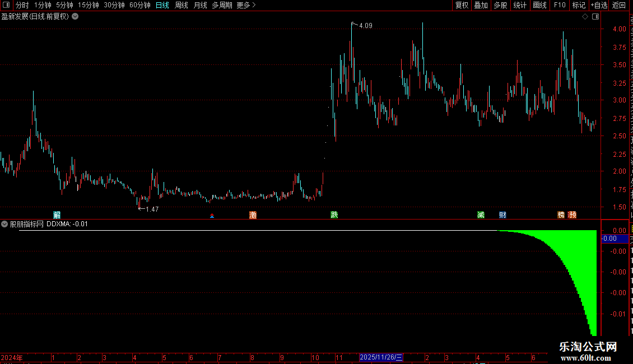Click the DDXMA: -0.01 indicator value
The image size is (633, 364).
pyautogui.click(x=67, y=224)
